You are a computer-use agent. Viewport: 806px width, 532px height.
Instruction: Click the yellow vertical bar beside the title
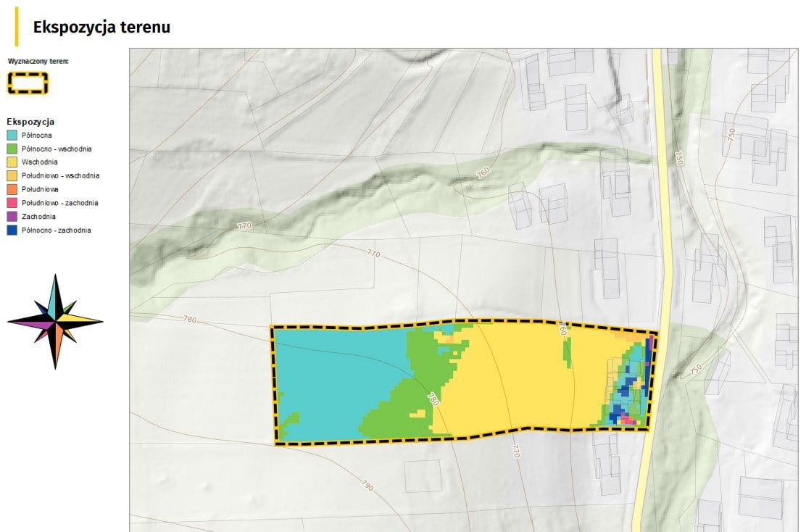tap(16, 28)
